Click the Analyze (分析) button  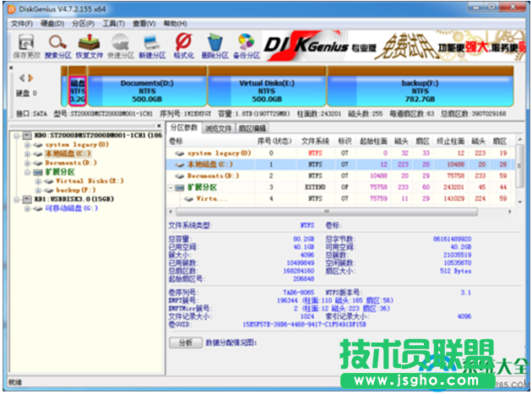click(x=186, y=343)
